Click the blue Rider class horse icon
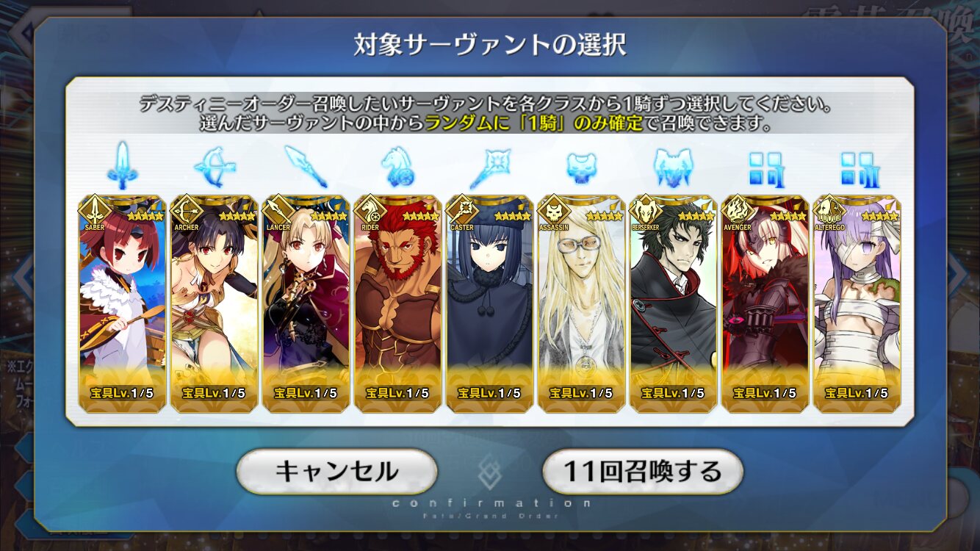The width and height of the screenshot is (980, 551). (x=397, y=168)
